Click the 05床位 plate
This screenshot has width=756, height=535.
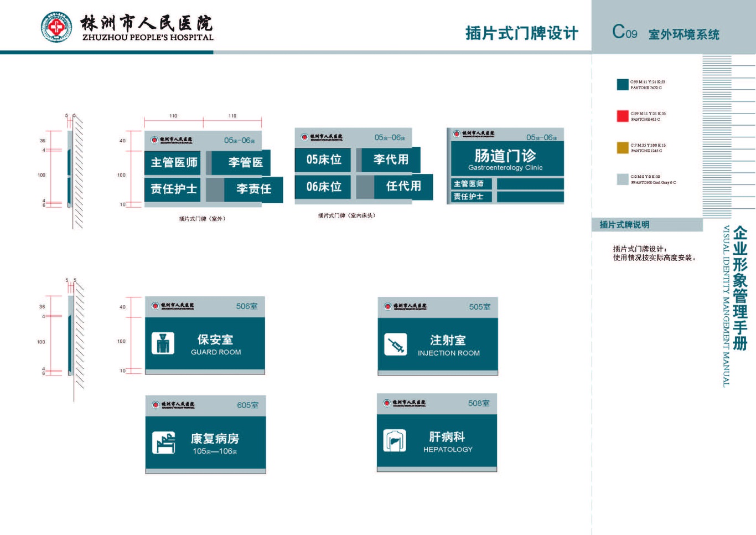pyautogui.click(x=323, y=160)
